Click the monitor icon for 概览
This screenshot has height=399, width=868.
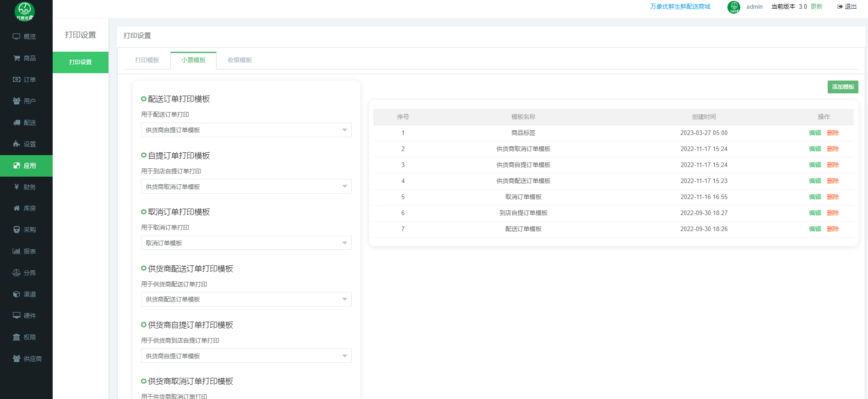click(x=16, y=37)
